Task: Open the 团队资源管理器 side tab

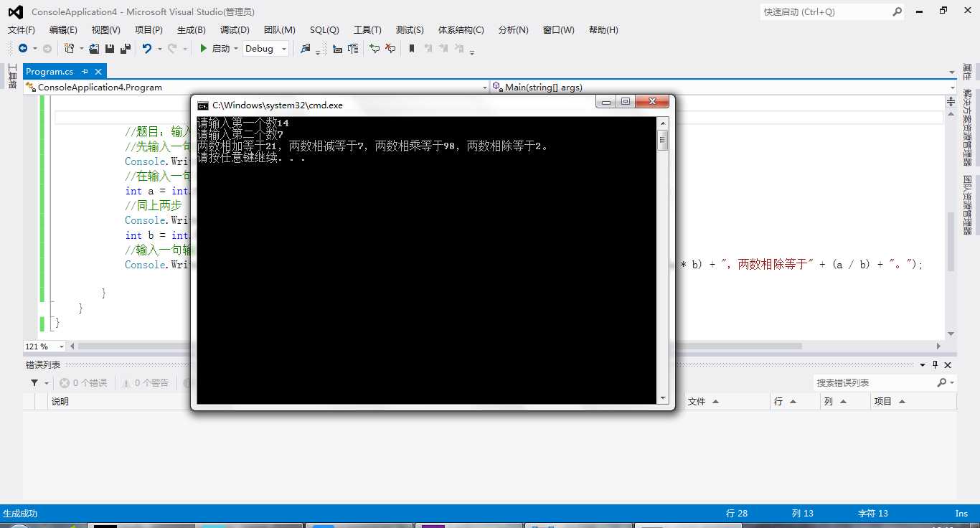Action: (x=968, y=205)
